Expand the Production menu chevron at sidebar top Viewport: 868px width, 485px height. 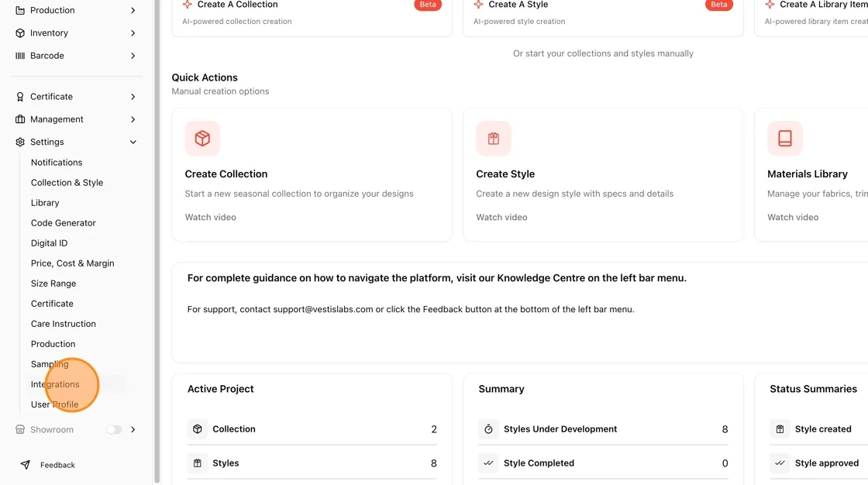(133, 10)
